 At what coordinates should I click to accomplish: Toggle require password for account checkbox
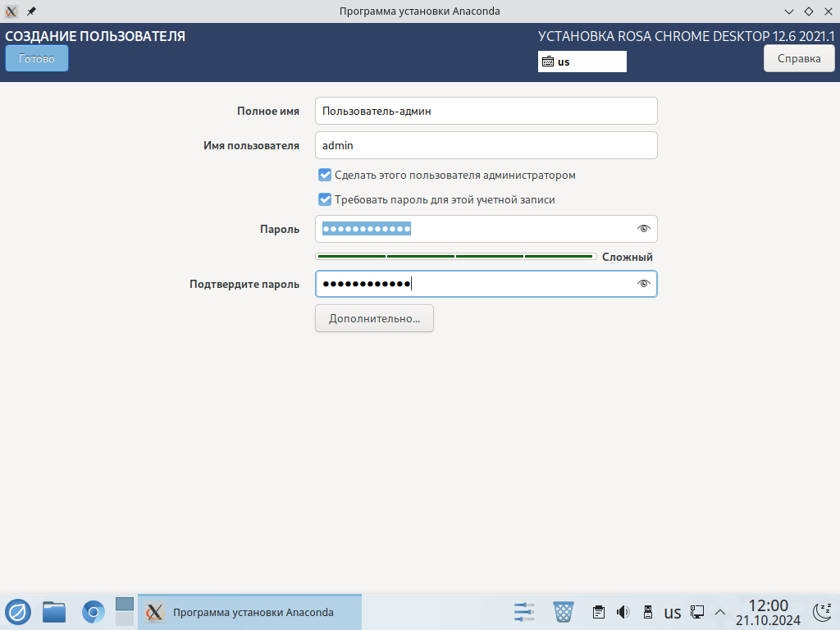click(x=325, y=199)
